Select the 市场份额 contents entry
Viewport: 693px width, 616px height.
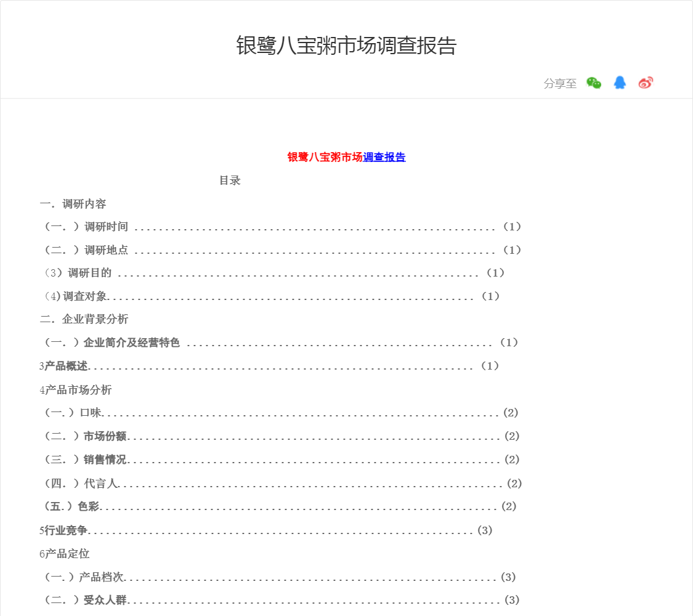click(x=282, y=436)
